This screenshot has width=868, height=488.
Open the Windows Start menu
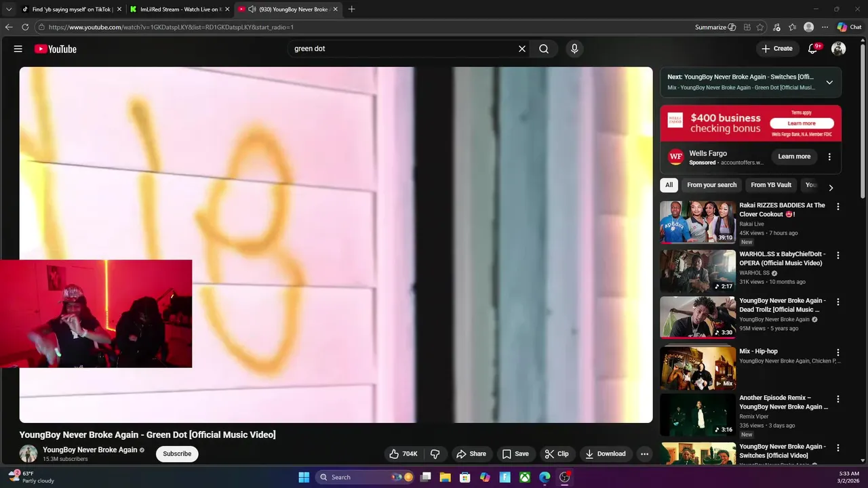[304, 477]
